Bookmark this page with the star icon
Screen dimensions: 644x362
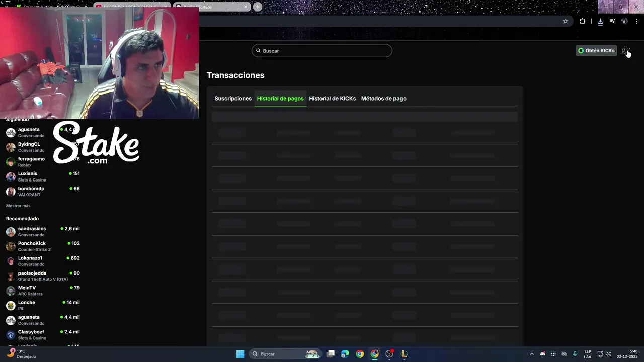tap(566, 21)
